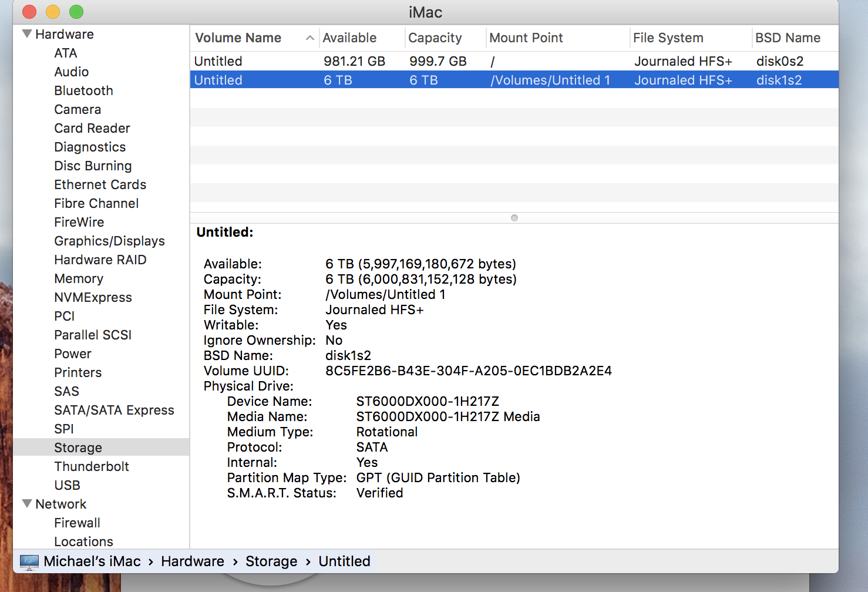The height and width of the screenshot is (592, 868).
Task: Click Untitled in the path bar
Action: tap(344, 561)
